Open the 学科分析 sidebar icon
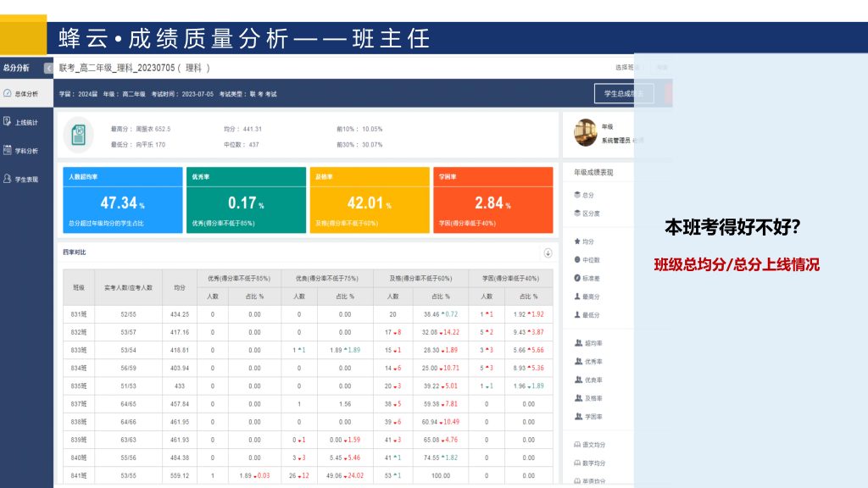The image size is (868, 488). (7, 151)
